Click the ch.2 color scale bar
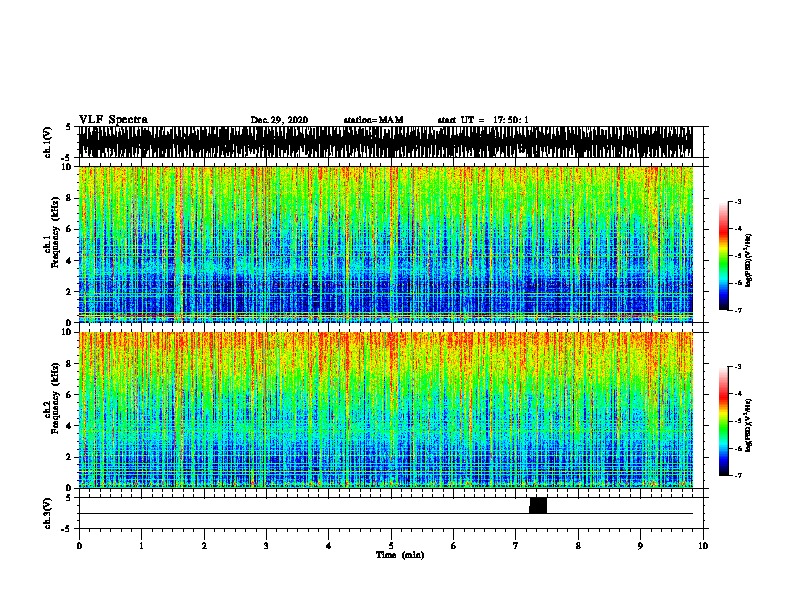 [723, 421]
